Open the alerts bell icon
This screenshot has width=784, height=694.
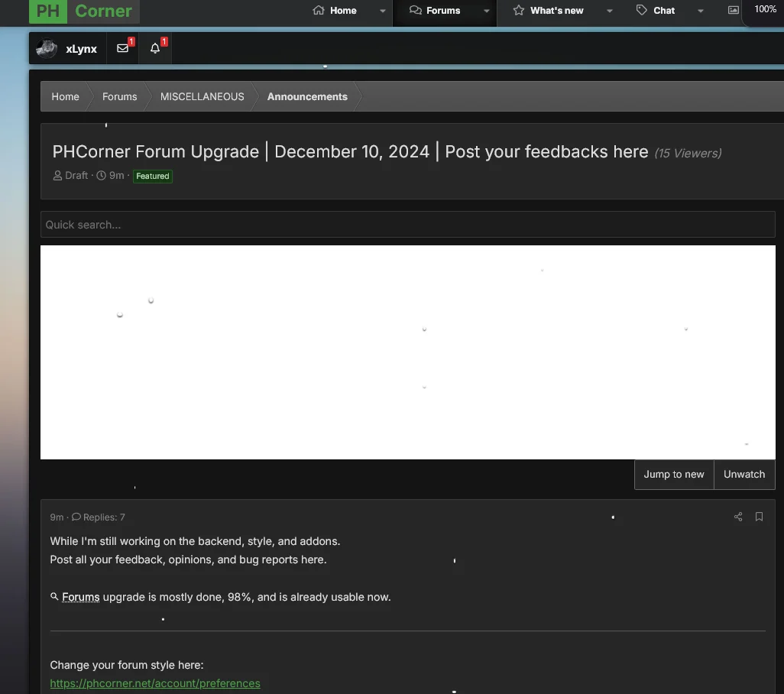tap(155, 48)
